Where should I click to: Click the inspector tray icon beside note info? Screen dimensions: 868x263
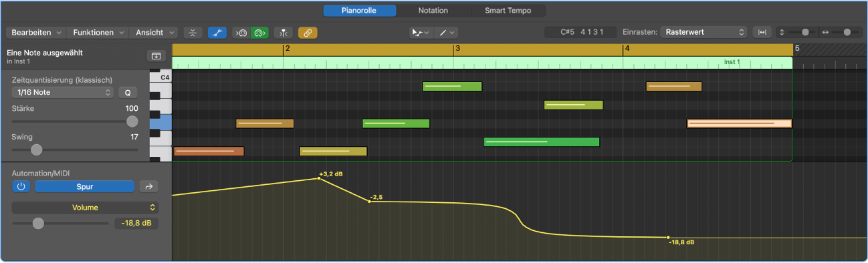(156, 56)
